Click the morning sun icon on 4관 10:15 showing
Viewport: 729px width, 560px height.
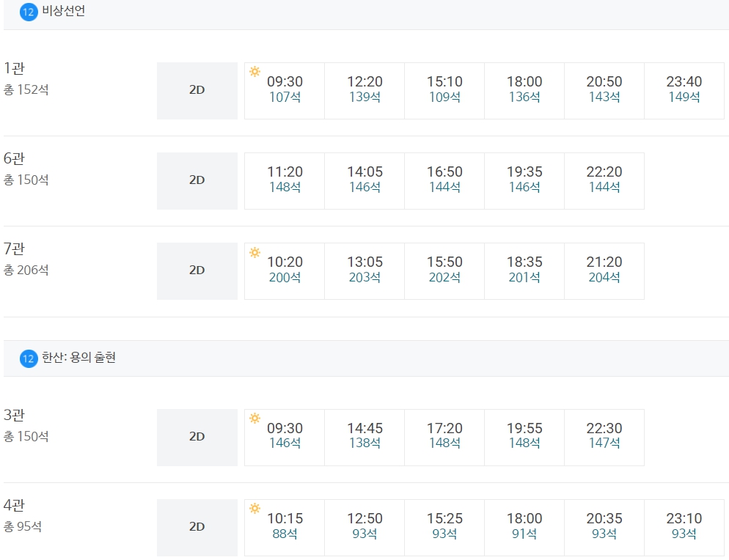coord(254,508)
